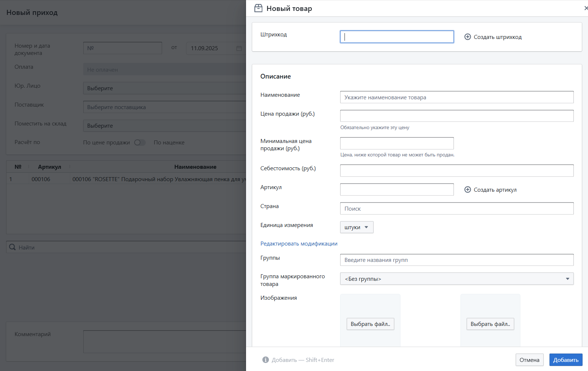Close the Новый товар panel
588x371 pixels.
(585, 8)
